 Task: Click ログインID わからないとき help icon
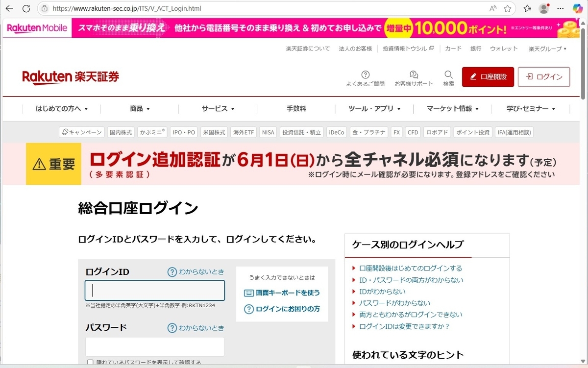coord(196,272)
